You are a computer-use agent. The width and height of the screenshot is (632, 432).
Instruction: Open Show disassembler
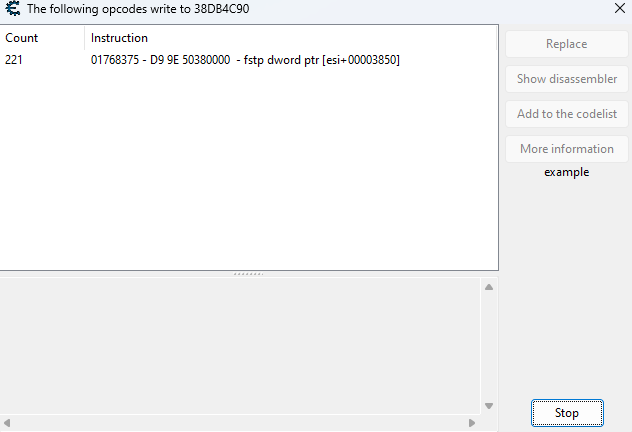(566, 79)
